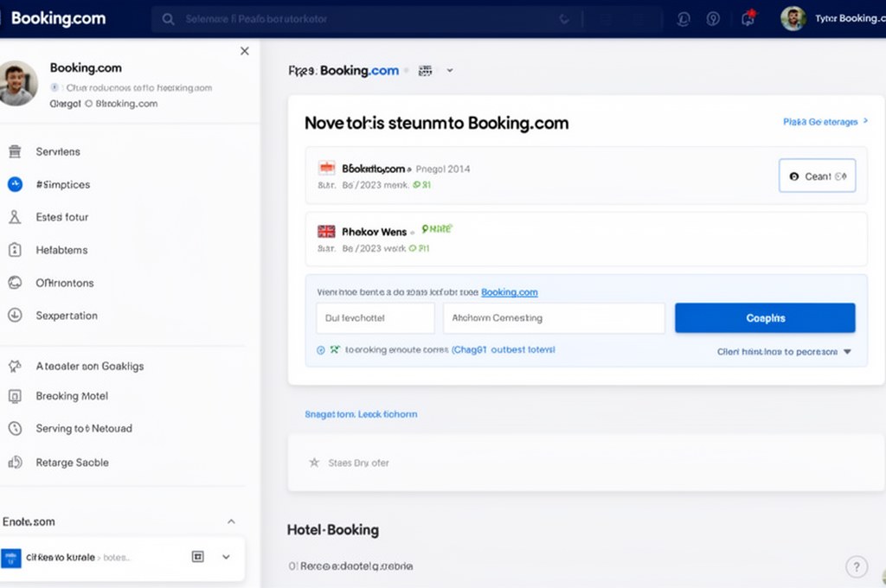This screenshot has width=886, height=588.
Task: Open the question mark help button bottom right
Action: (x=857, y=565)
